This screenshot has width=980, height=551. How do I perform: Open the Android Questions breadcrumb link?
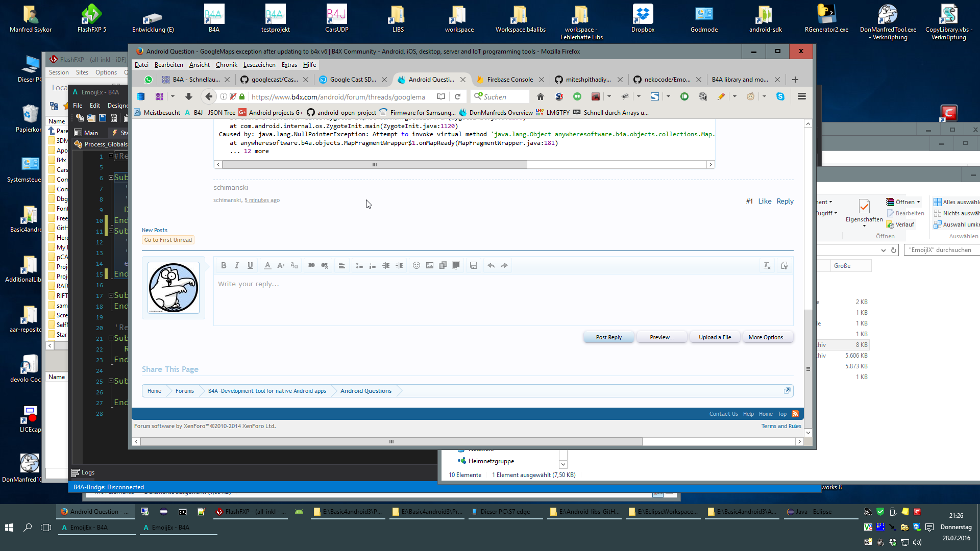coord(365,391)
